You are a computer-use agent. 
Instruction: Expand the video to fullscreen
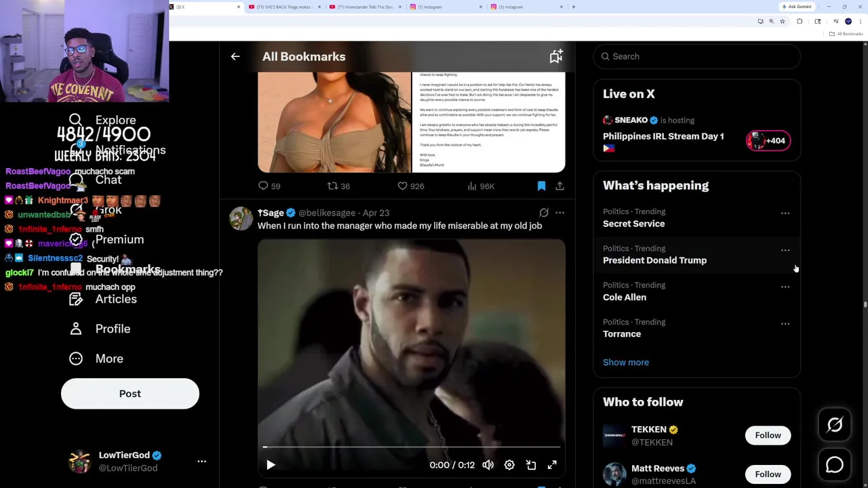coord(552,465)
